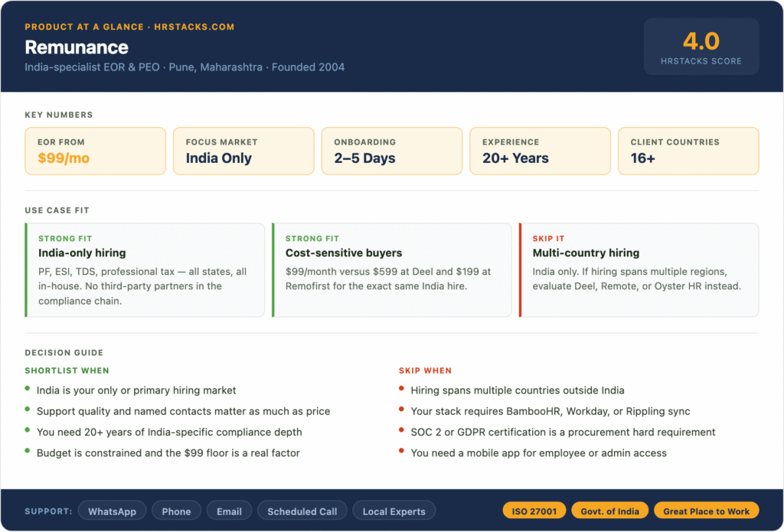This screenshot has height=532, width=784.
Task: Click the BambooHR, Workday, or Rippling bullet
Action: coord(550,412)
